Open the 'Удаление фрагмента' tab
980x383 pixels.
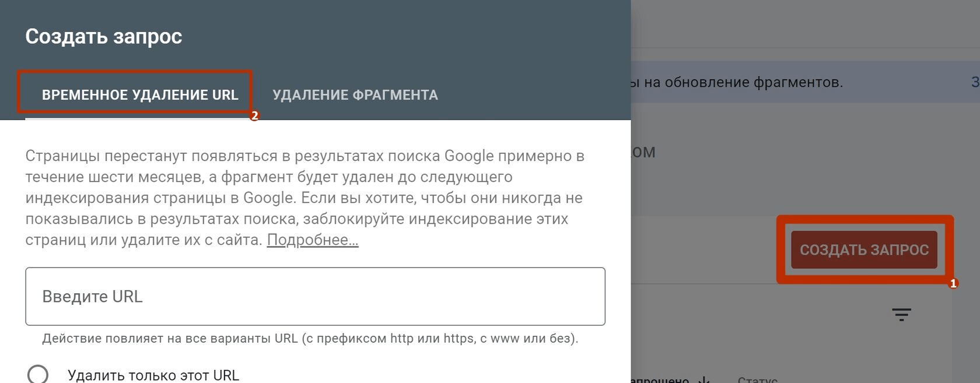pos(355,95)
